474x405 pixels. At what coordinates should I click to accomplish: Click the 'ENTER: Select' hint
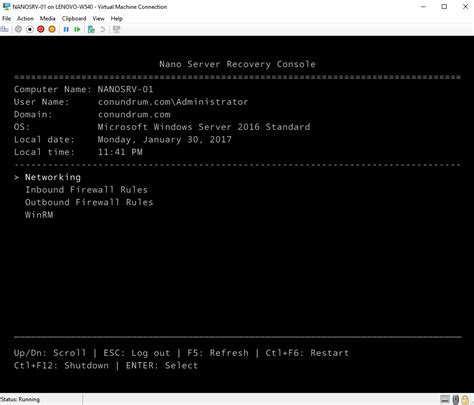(x=162, y=365)
